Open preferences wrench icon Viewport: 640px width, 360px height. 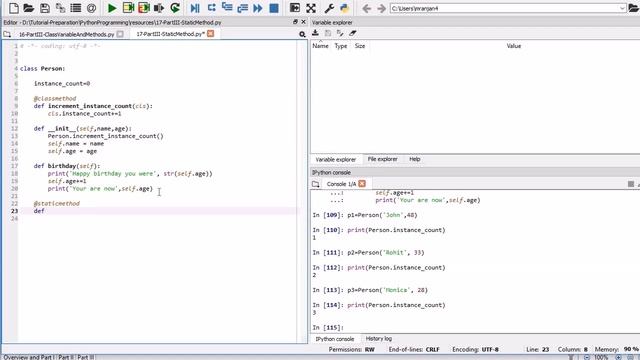point(329,8)
